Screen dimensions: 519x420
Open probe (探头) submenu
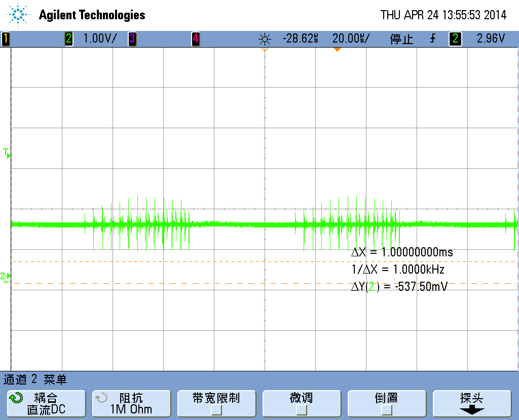coord(472,403)
